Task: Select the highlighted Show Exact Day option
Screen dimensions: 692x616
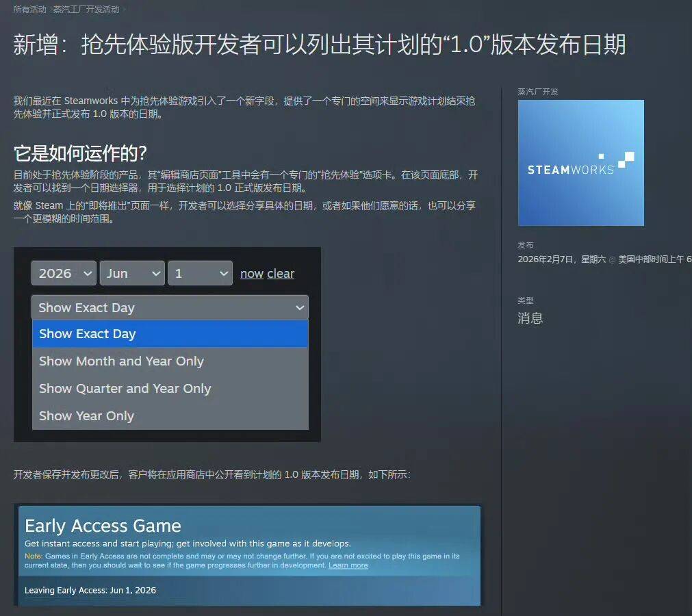Action: pyautogui.click(x=170, y=334)
